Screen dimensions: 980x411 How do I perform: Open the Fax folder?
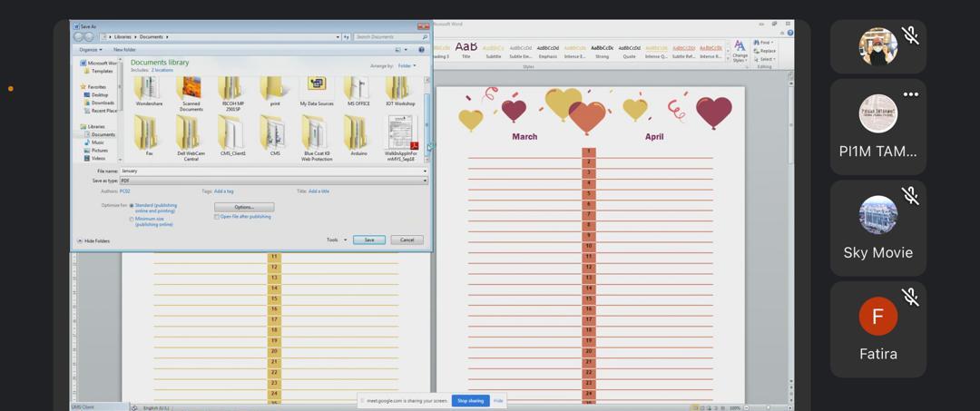pos(149,135)
